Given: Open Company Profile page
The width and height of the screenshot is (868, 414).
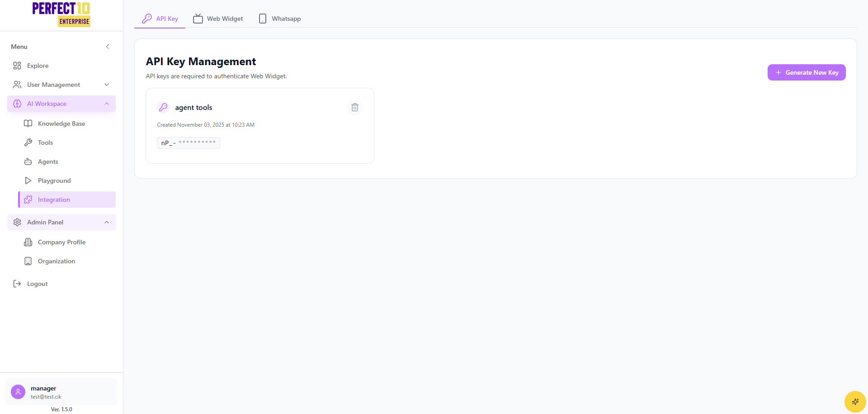Looking at the screenshot, I should click(x=67, y=242).
